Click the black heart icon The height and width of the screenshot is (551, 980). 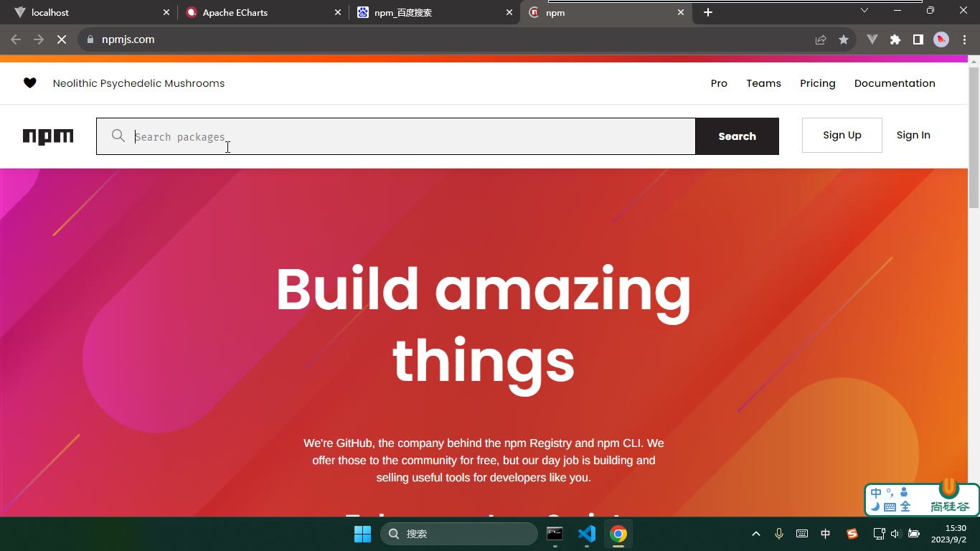point(30,83)
